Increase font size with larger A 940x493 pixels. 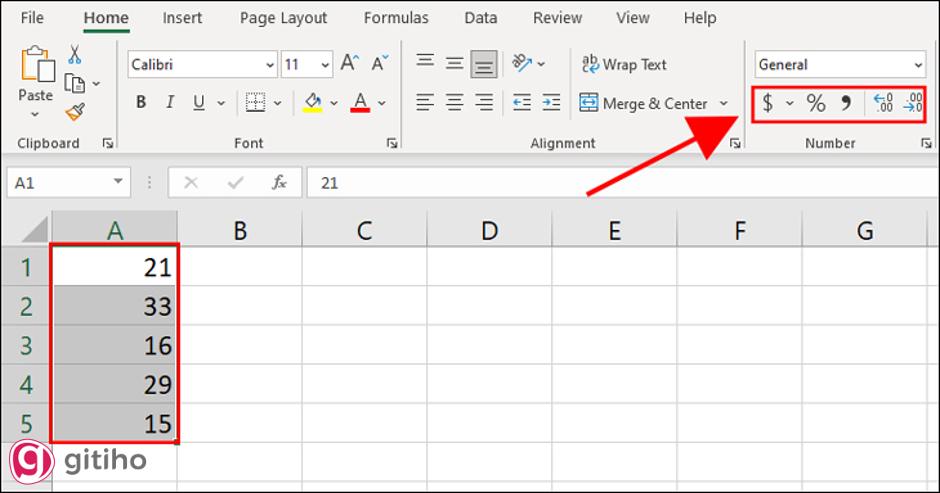coord(350,62)
